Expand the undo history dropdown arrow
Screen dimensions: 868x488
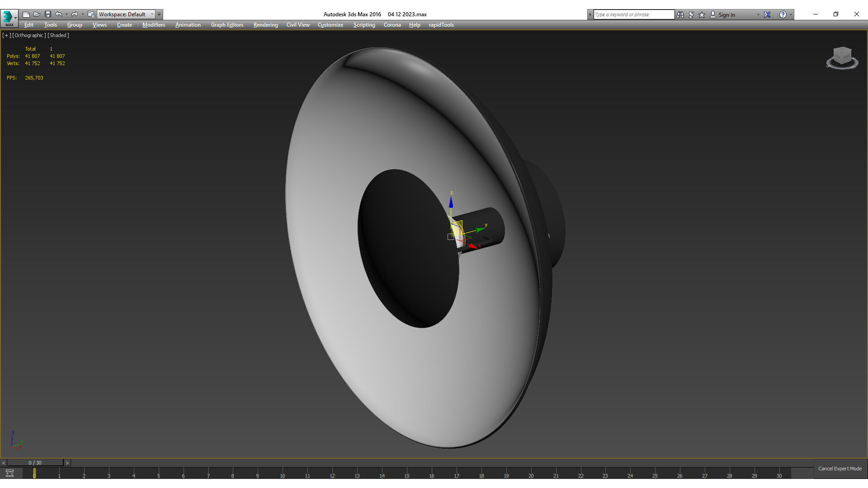[66, 14]
